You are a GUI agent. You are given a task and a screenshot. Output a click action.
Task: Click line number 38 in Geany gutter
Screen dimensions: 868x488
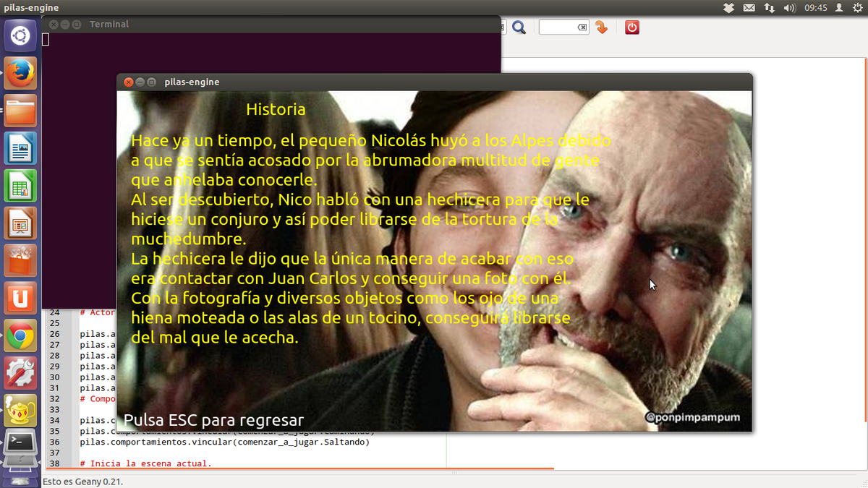54,463
